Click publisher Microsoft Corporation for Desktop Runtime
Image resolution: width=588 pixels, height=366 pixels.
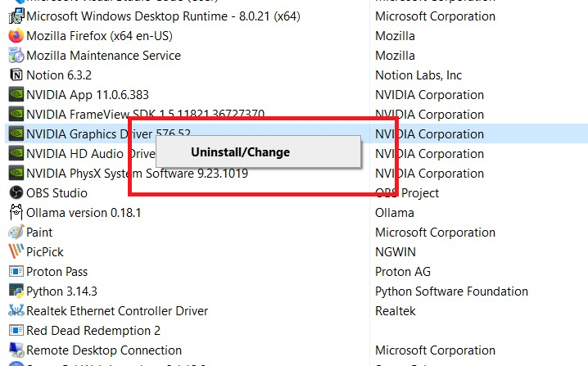[x=436, y=16]
